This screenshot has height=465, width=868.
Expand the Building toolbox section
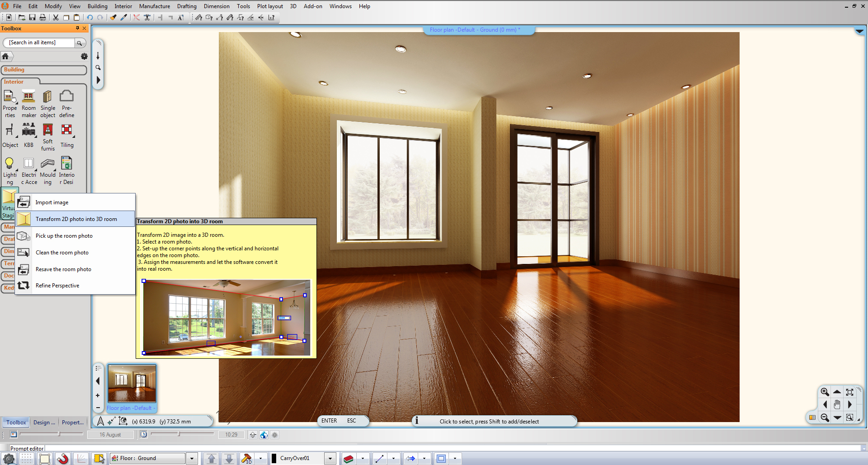pos(44,70)
